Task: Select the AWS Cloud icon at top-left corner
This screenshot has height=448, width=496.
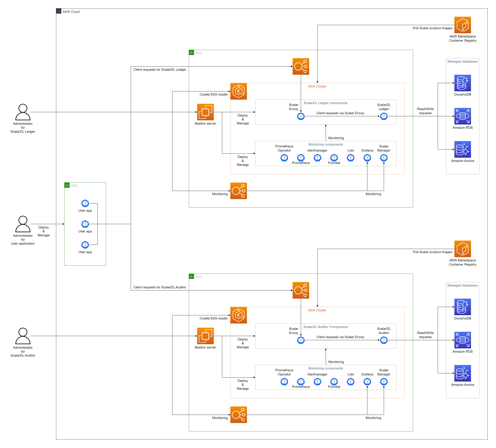Action: [59, 11]
